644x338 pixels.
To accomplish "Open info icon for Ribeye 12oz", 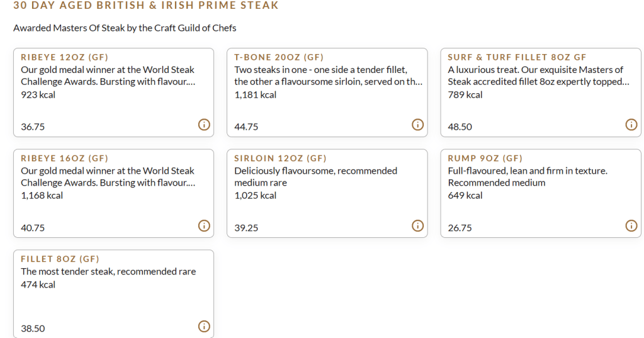I will 203,125.
